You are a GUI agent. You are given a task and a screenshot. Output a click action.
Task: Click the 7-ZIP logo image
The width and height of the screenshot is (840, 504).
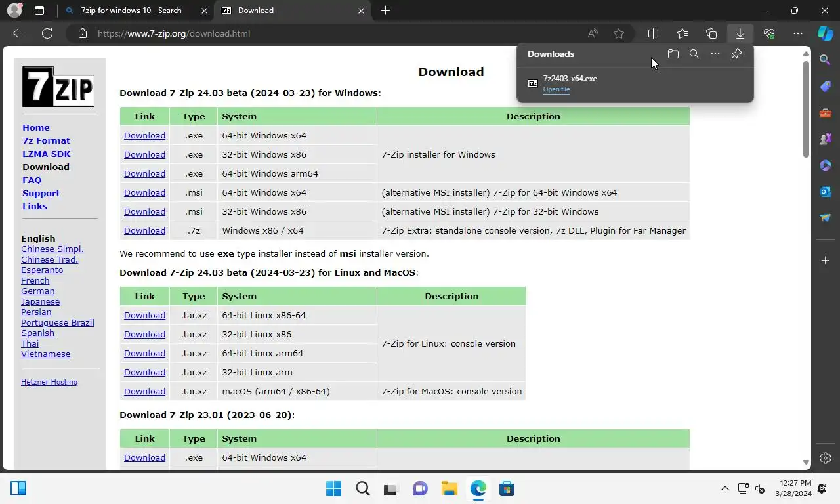(x=58, y=86)
